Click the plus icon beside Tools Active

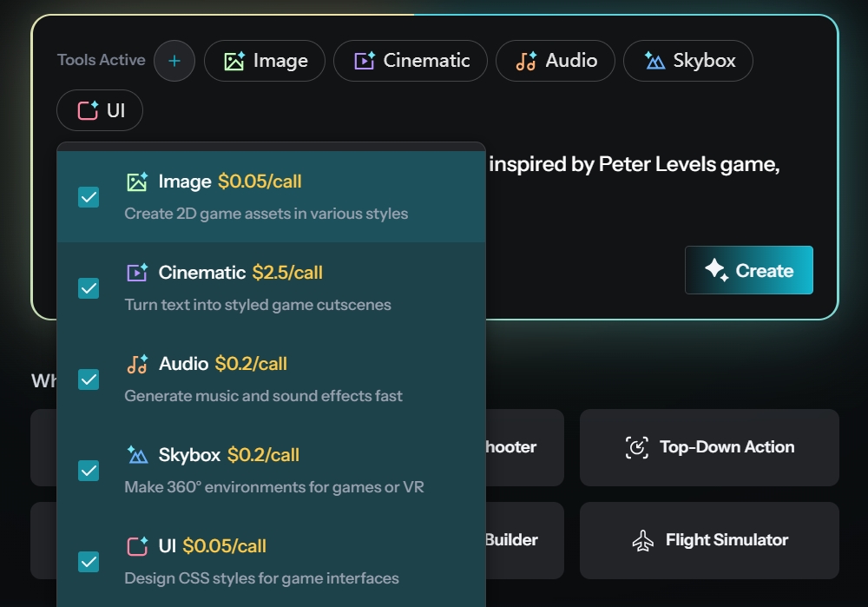pos(174,61)
